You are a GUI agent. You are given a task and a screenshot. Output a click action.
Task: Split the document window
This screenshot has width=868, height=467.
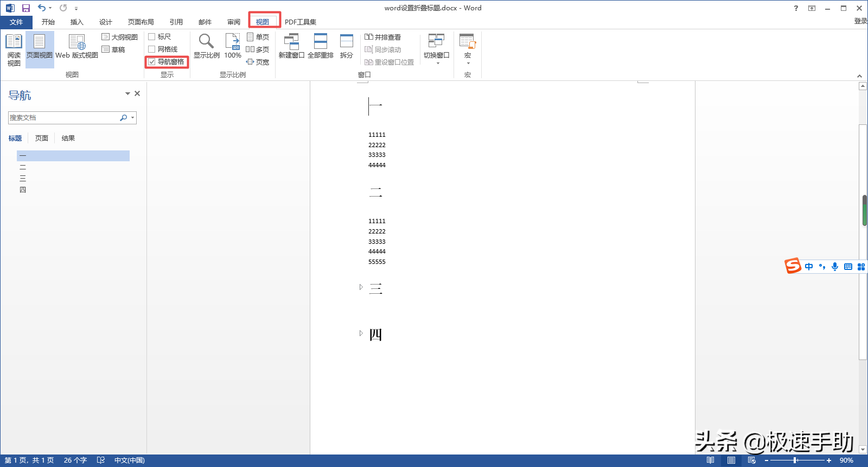click(346, 47)
